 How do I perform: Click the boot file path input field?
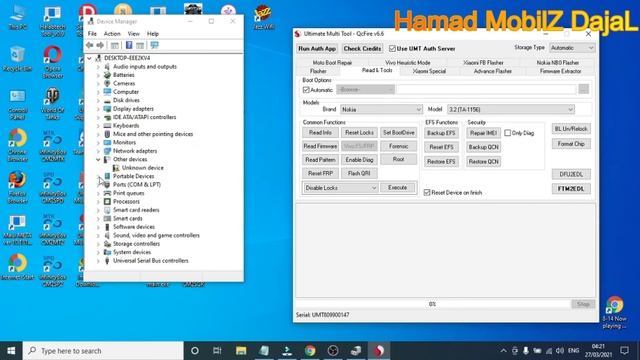486,89
